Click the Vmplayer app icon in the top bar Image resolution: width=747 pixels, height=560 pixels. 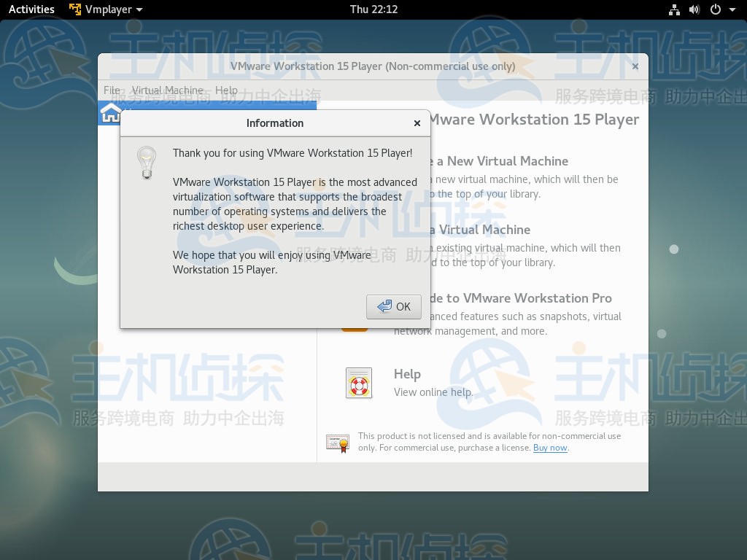[75, 9]
